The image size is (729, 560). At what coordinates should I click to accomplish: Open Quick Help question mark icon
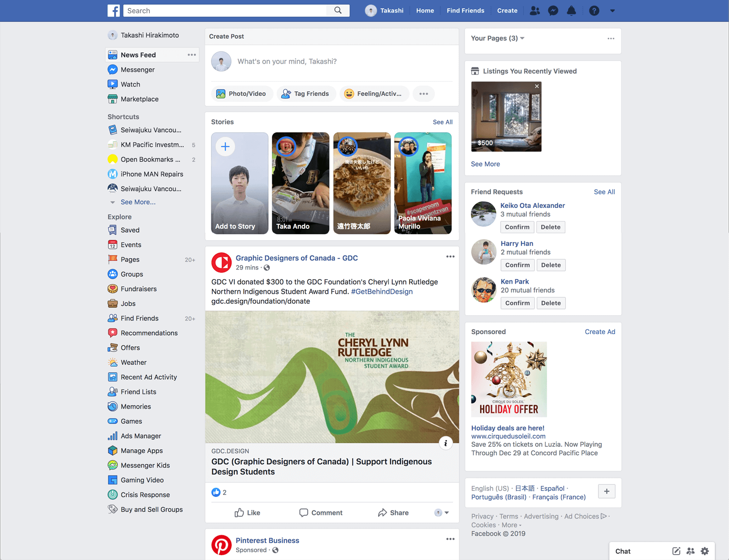(x=594, y=11)
